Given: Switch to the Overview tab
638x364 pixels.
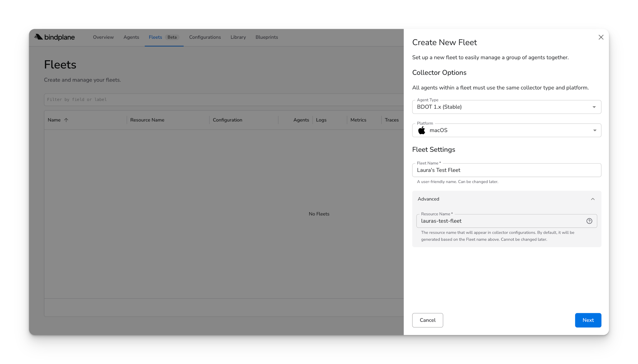Looking at the screenshot, I should pyautogui.click(x=103, y=37).
